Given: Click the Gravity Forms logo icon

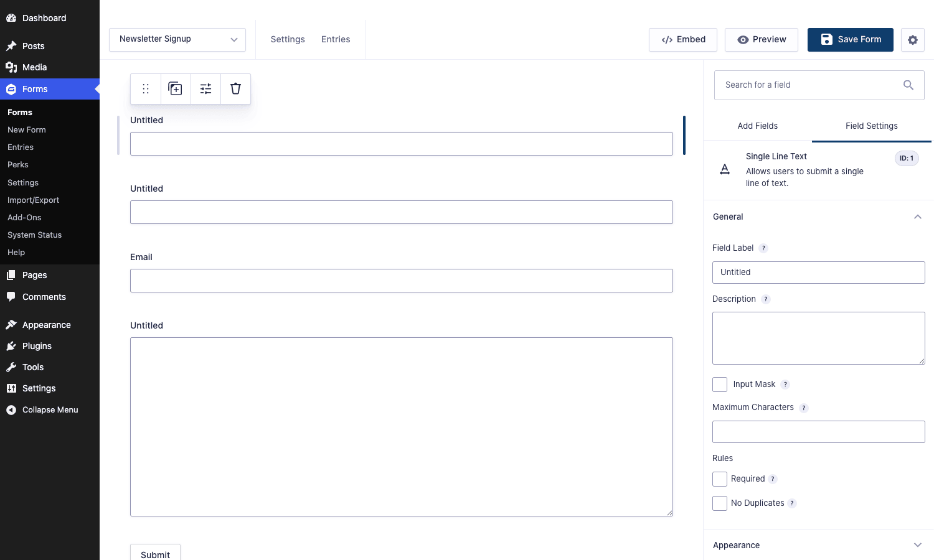Looking at the screenshot, I should click(x=11, y=89).
